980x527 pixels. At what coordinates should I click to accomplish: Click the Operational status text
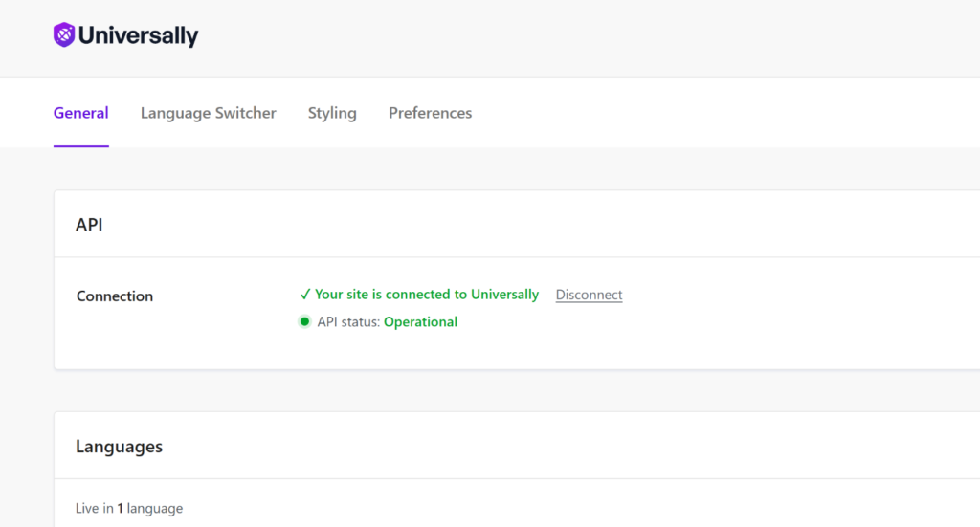[x=421, y=321]
